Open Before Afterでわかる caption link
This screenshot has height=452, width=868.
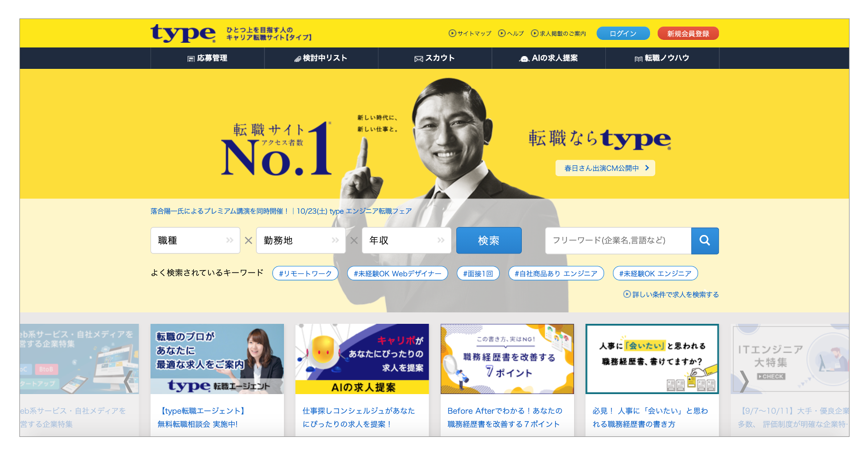coord(505,417)
